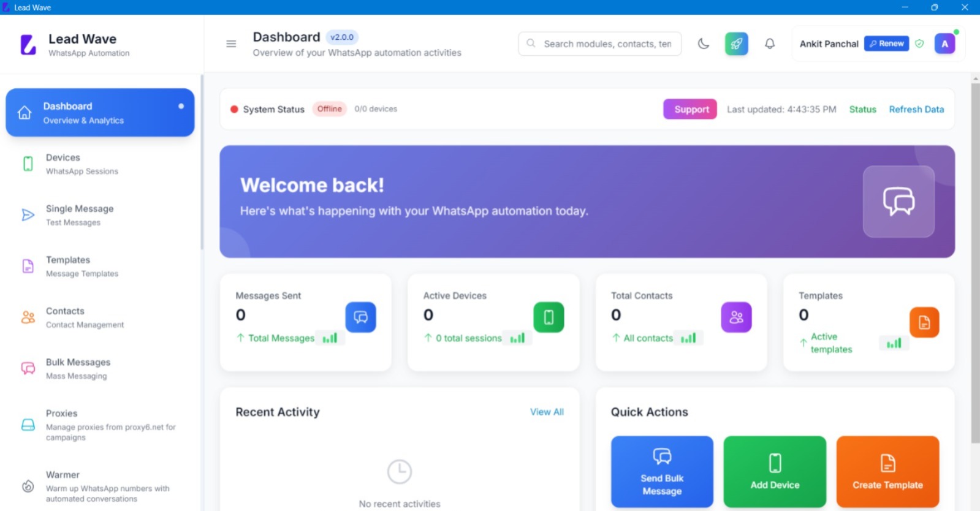
Task: Click the total sessions bar chart icon
Action: click(x=517, y=338)
